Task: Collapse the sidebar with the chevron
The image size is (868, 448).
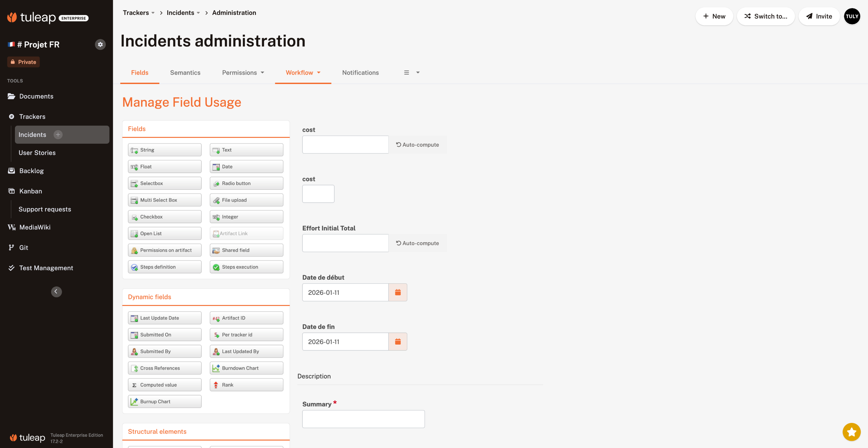Action: pos(56,292)
